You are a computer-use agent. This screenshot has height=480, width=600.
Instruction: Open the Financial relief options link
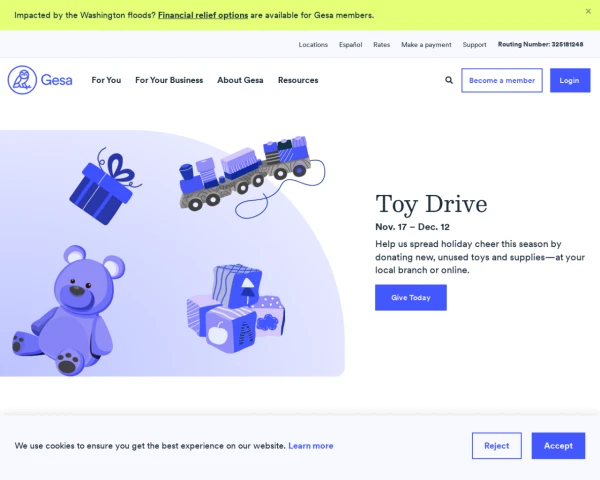click(x=203, y=15)
